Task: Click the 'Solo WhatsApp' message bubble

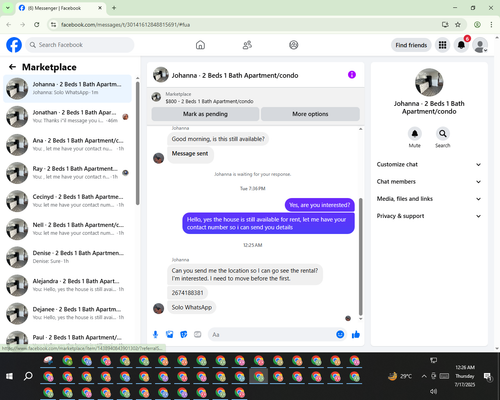Action: [x=192, y=307]
